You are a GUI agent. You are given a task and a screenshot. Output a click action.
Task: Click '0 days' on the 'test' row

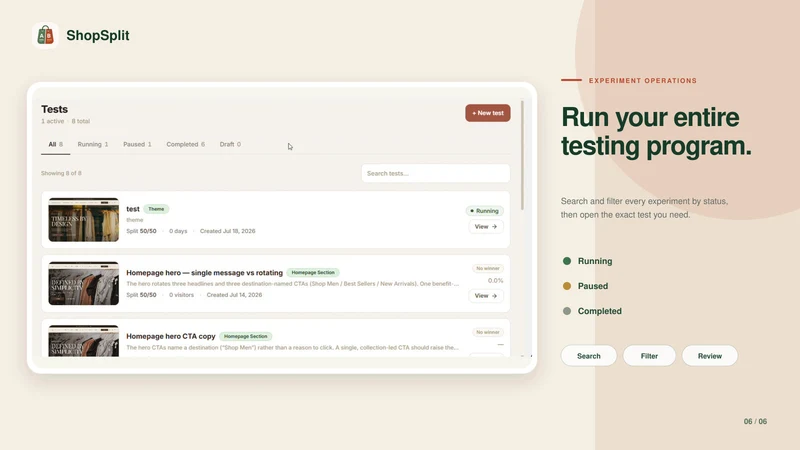178,231
